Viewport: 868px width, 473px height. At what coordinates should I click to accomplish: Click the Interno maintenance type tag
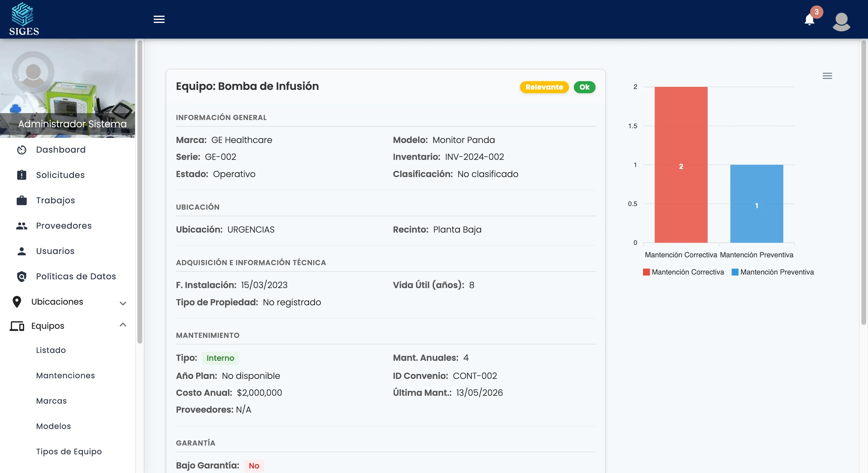coord(220,358)
